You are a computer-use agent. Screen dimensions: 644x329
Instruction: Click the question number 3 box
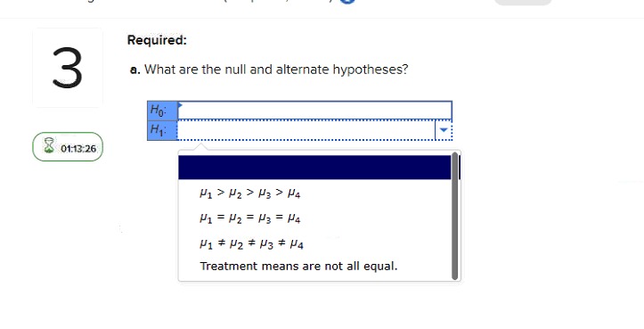(x=68, y=68)
